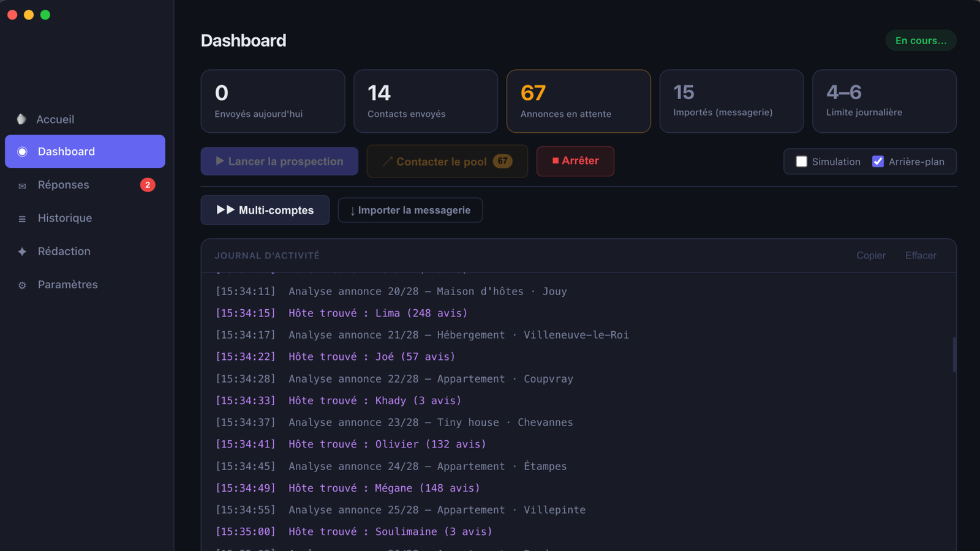The height and width of the screenshot is (551, 980).
Task: Click log line 'Analyse annonce 21/28' Villeneuve-le-Roi
Action: (422, 335)
